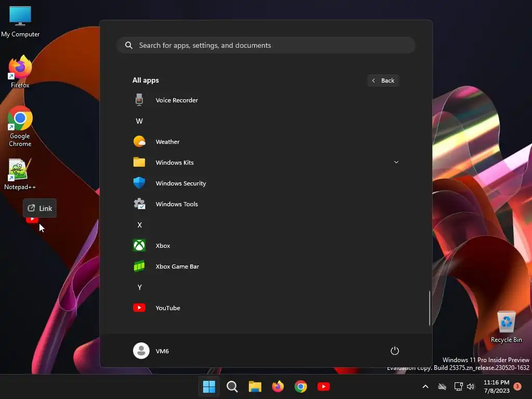Viewport: 532px width, 399px height.
Task: Click OneDrive tray icon
Action: (442, 387)
